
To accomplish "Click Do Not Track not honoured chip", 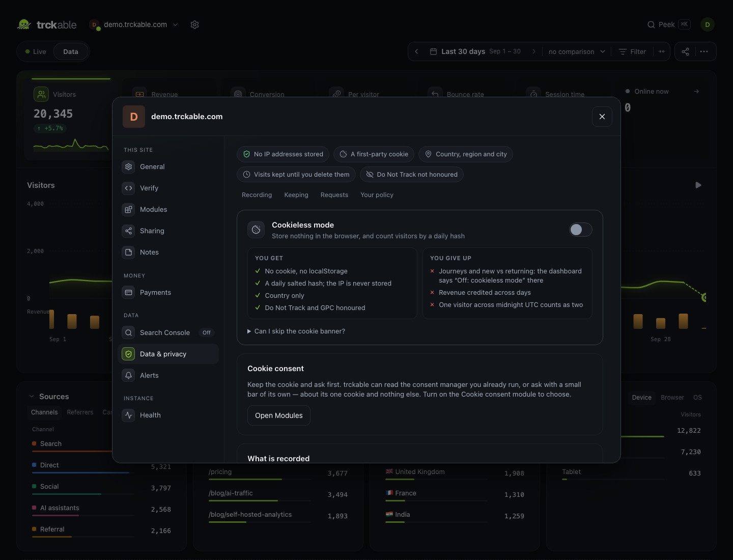I will 412,175.
